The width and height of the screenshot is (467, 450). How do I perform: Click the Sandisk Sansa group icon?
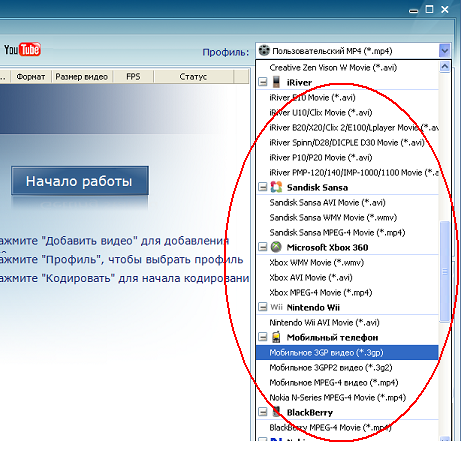pos(276,187)
